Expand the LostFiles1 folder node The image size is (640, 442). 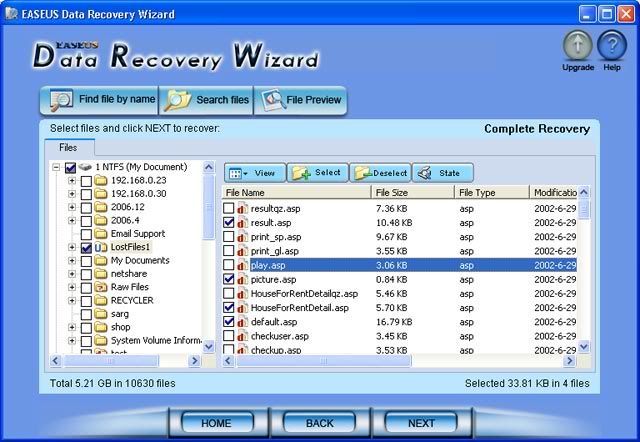click(x=72, y=247)
